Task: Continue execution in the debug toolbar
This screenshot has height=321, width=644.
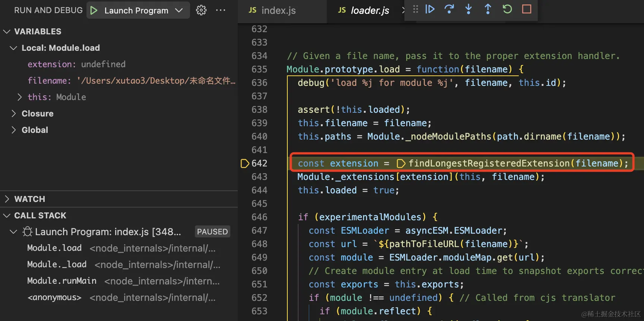Action: [430, 9]
